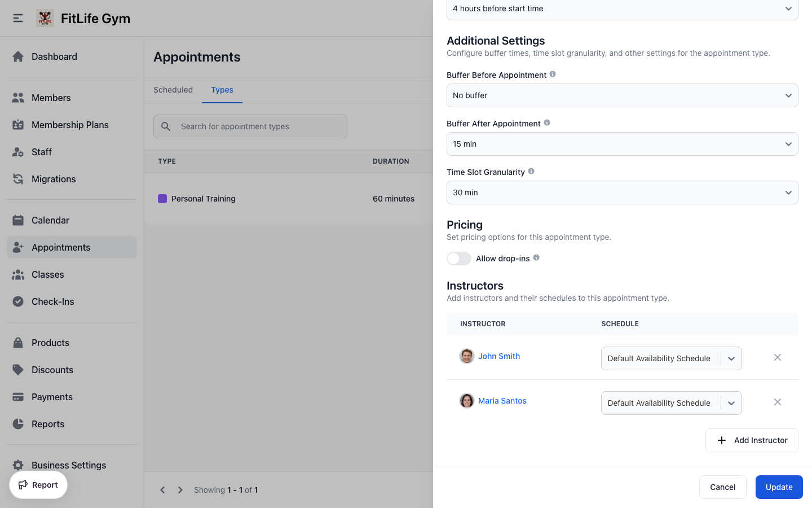Switch to the Scheduled tab
Viewport: 812px width, 508px height.
tap(173, 90)
